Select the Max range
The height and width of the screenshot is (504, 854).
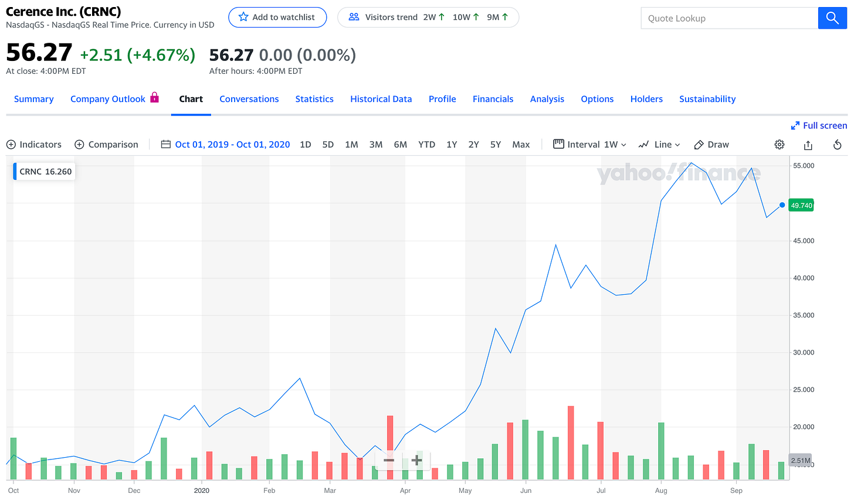pyautogui.click(x=521, y=144)
